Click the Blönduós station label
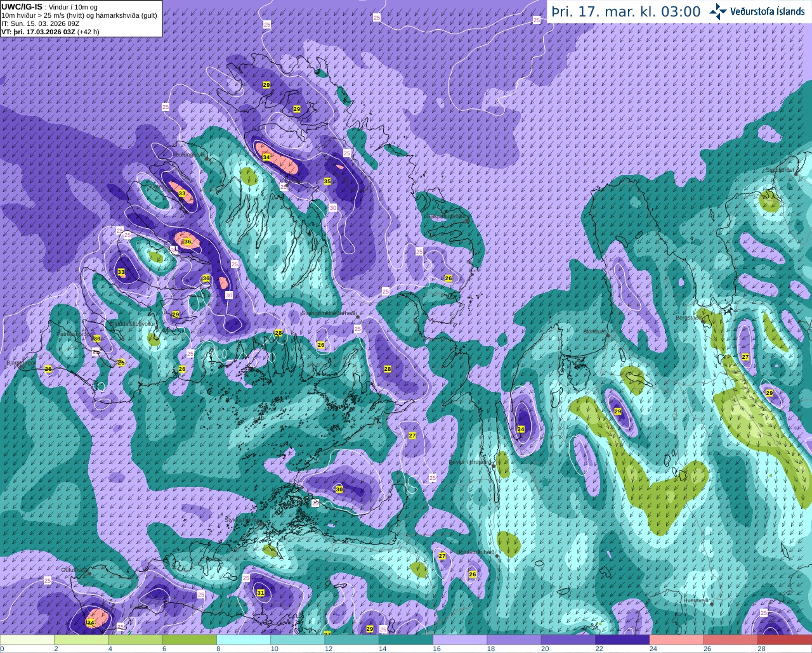This screenshot has height=653, width=812. pyautogui.click(x=596, y=332)
